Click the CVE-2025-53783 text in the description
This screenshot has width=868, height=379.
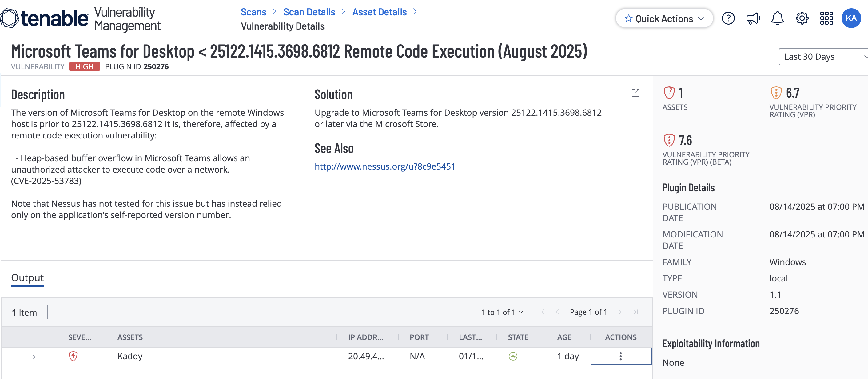[46, 181]
